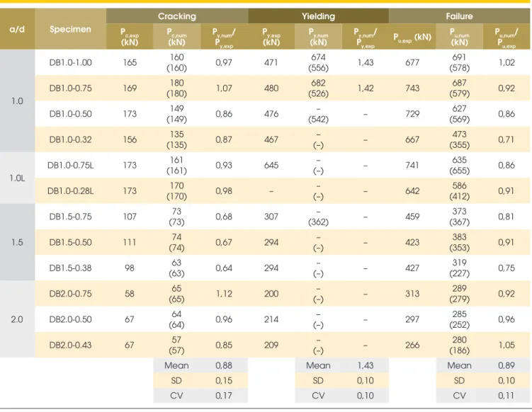Click cracking ratio 0,97
The image size is (532, 412).
coord(224,62)
